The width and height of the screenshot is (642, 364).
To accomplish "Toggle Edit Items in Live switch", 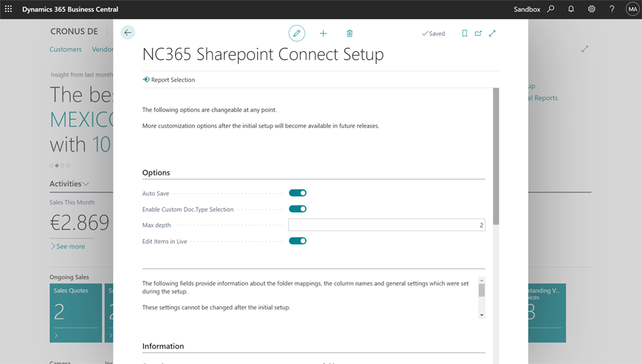I will (x=298, y=241).
